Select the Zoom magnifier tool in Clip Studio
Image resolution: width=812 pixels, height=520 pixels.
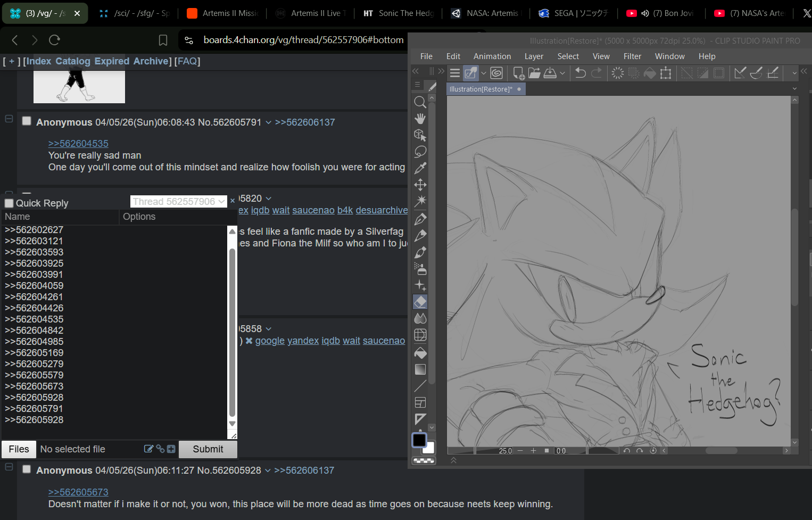420,102
